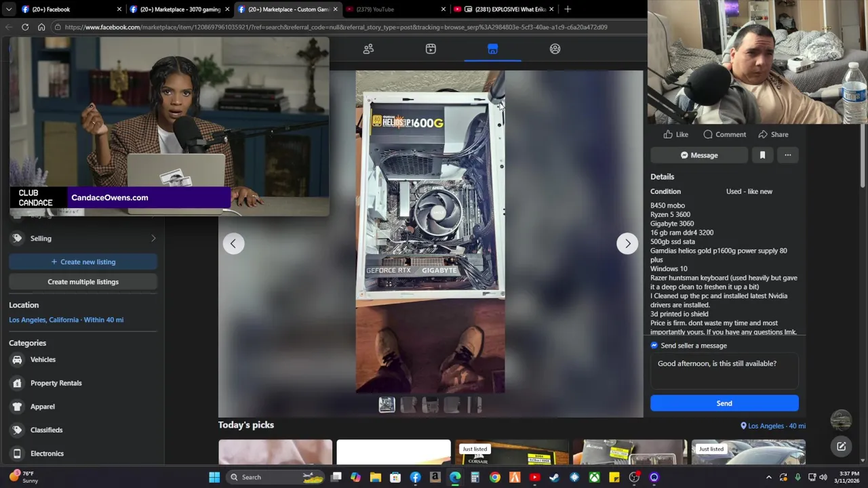Open the Xbox app in taskbar
Image resolution: width=868 pixels, height=488 pixels.
[594, 477]
